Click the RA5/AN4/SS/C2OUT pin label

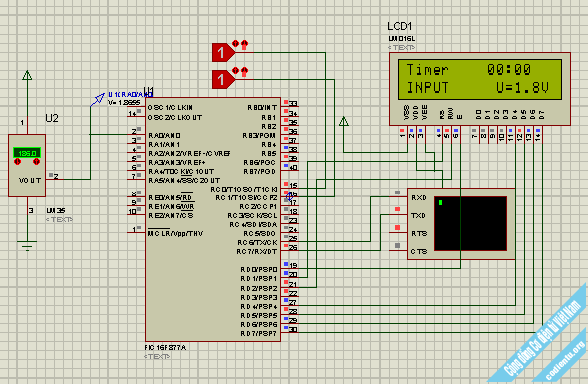[x=184, y=181]
